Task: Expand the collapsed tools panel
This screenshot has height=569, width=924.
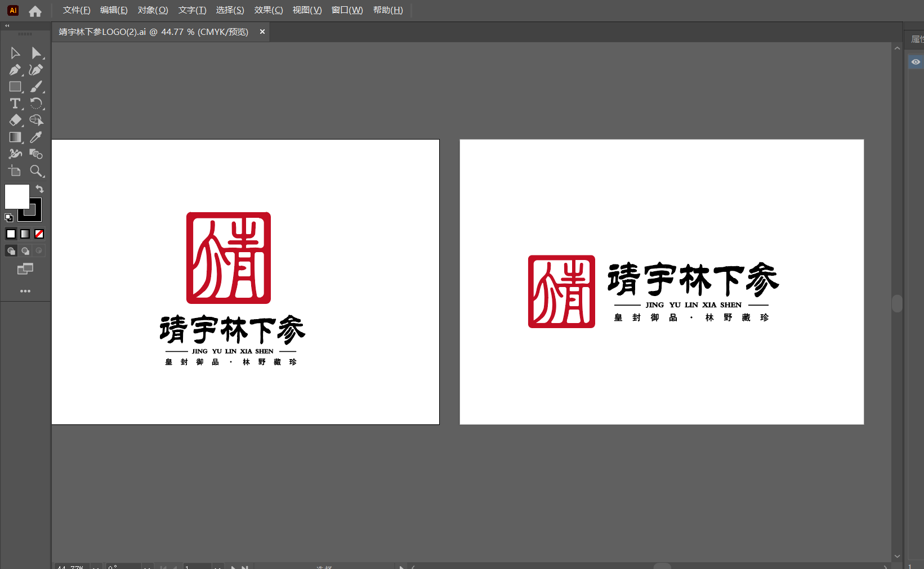Action: point(7,26)
